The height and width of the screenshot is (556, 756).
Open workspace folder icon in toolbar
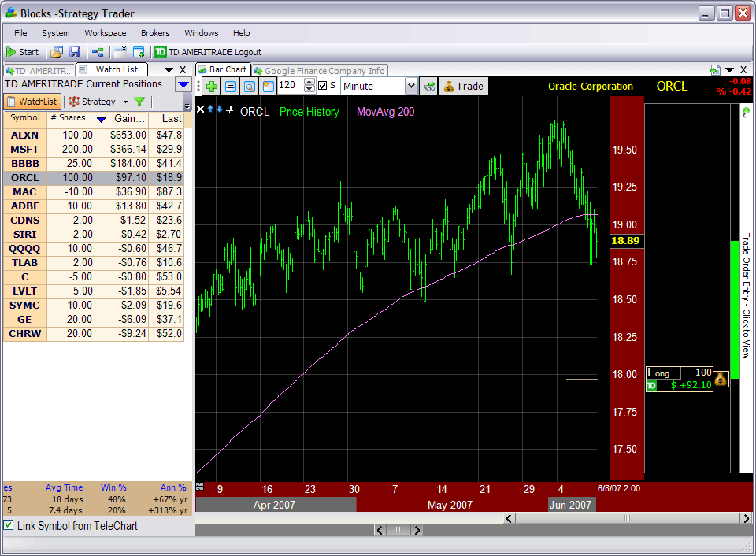pyautogui.click(x=57, y=52)
